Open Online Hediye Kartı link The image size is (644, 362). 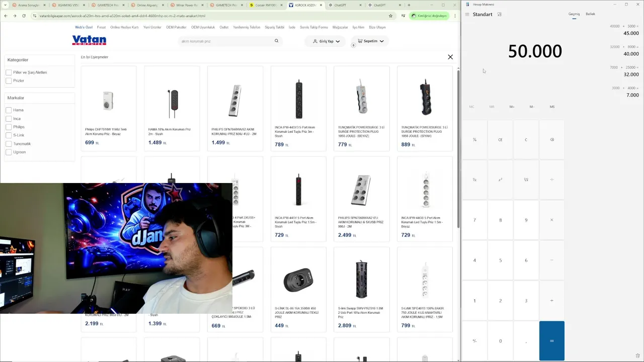124,27
